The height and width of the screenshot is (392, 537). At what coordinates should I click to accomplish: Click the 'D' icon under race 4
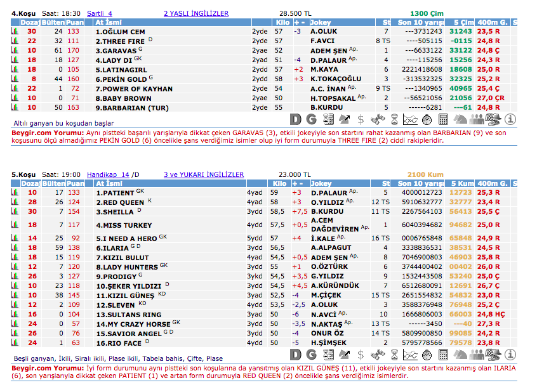click(296, 119)
